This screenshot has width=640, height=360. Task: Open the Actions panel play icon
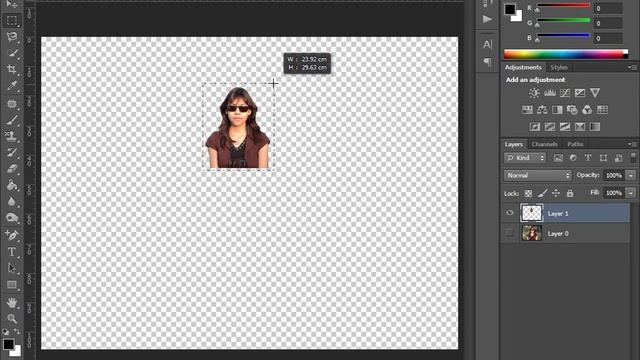pyautogui.click(x=487, y=19)
